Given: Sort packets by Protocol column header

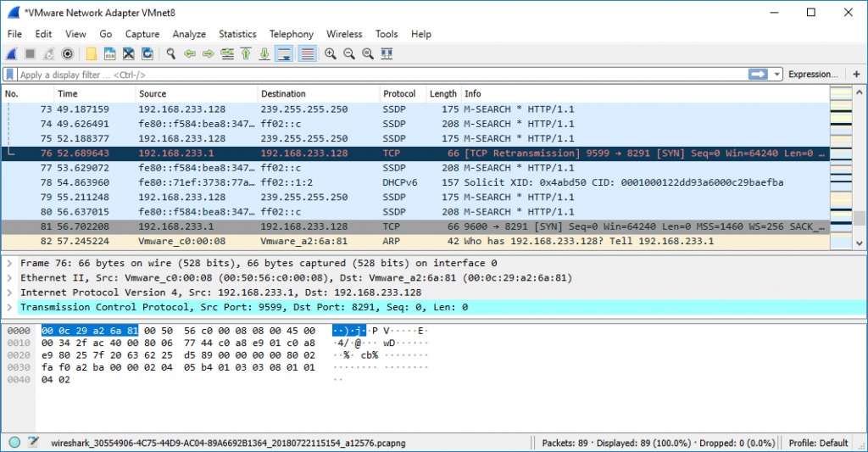Looking at the screenshot, I should pos(403,93).
